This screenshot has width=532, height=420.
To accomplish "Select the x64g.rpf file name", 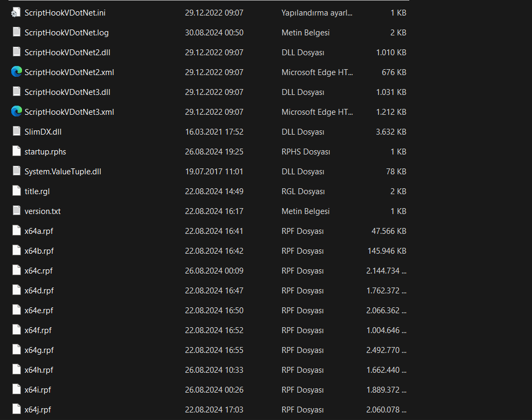I will pyautogui.click(x=39, y=350).
